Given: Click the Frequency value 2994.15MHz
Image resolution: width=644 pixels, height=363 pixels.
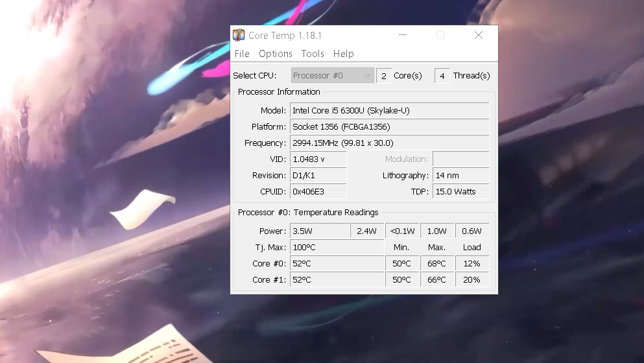Looking at the screenshot, I should 389,143.
